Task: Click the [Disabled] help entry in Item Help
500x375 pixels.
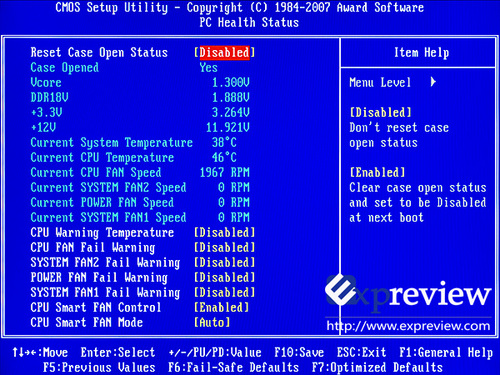Action: (x=380, y=113)
